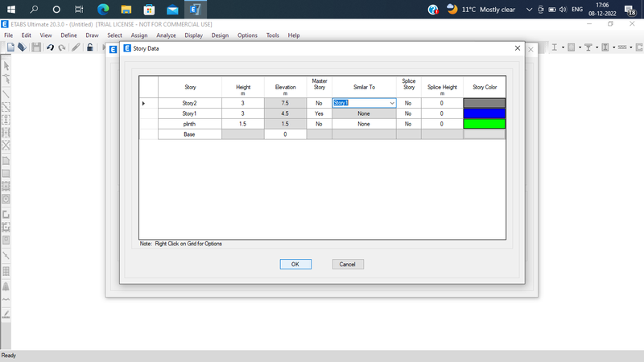
Task: Open File Explorer from the taskbar
Action: click(126, 9)
